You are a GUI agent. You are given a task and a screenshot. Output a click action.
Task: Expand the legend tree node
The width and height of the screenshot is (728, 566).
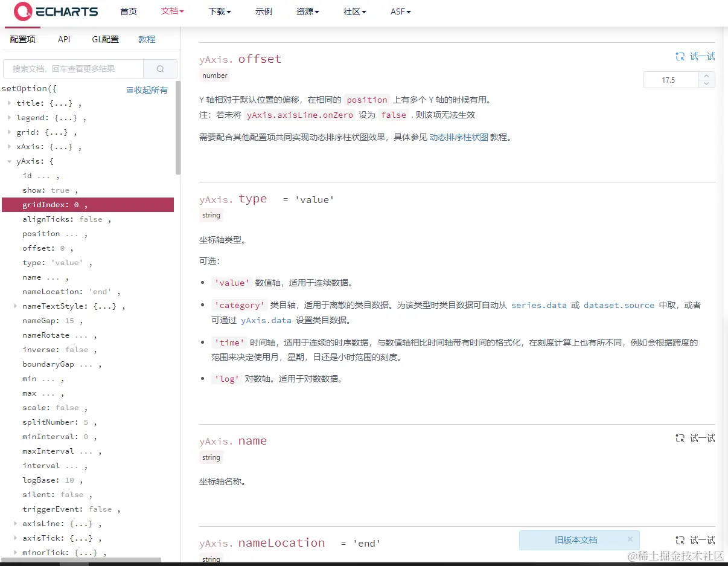point(9,118)
